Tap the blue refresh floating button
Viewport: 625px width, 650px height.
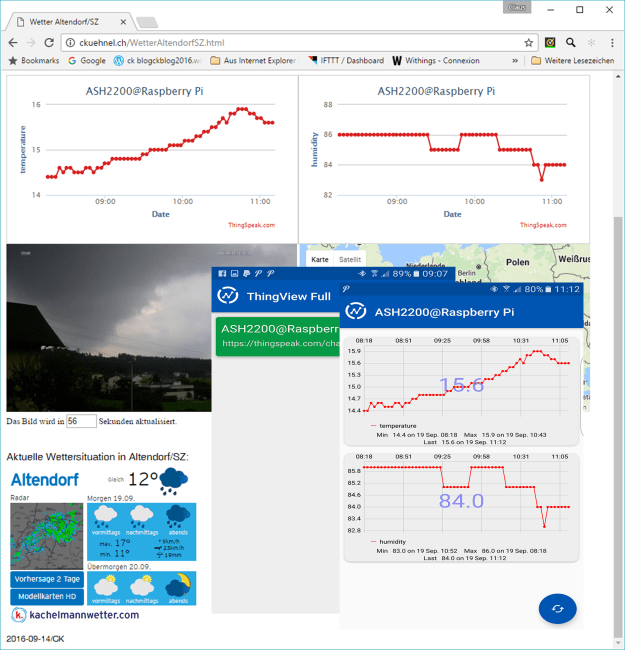click(557, 609)
